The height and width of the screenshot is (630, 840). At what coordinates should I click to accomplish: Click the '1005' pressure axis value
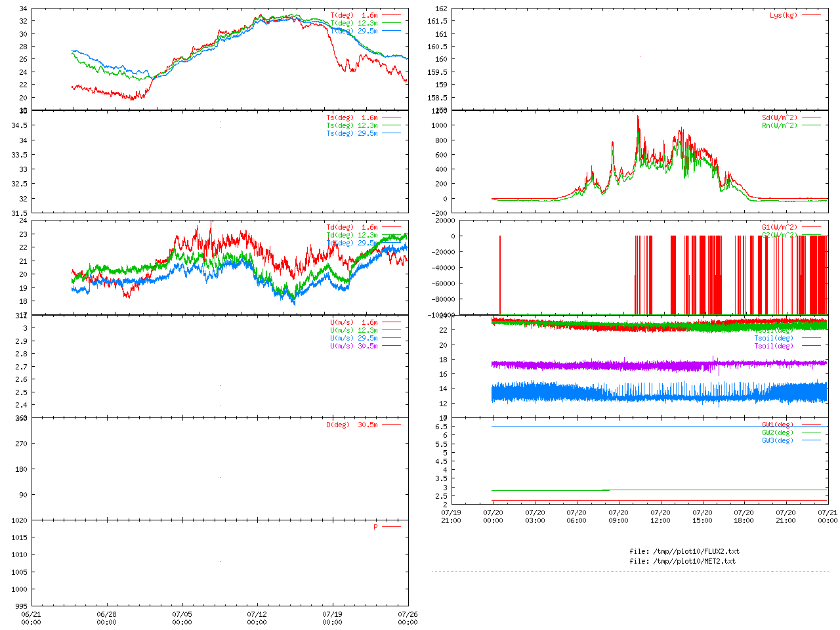click(x=20, y=572)
